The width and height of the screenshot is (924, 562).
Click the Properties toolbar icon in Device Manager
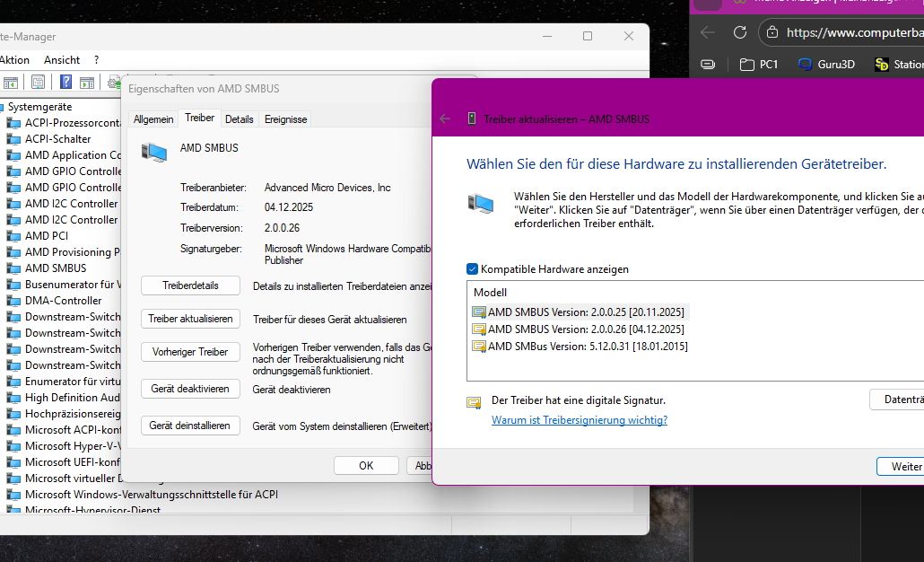pyautogui.click(x=38, y=83)
